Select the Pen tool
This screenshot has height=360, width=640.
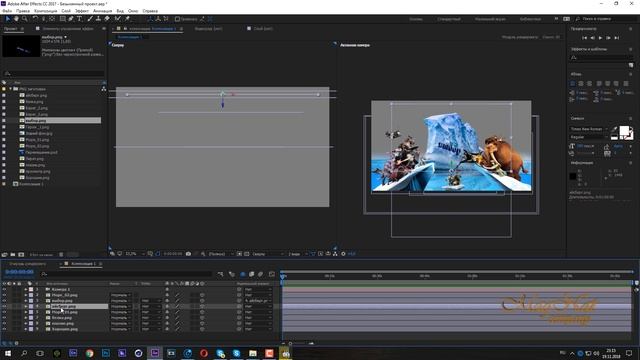click(71, 19)
